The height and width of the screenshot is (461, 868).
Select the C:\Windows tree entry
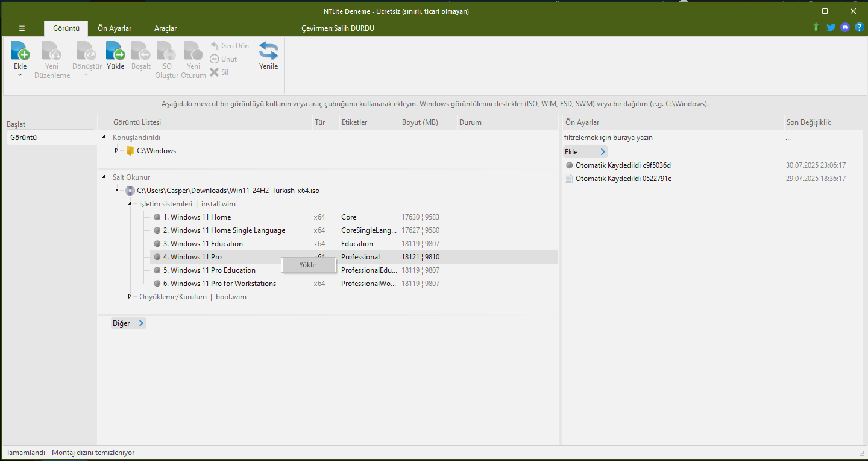[156, 151]
